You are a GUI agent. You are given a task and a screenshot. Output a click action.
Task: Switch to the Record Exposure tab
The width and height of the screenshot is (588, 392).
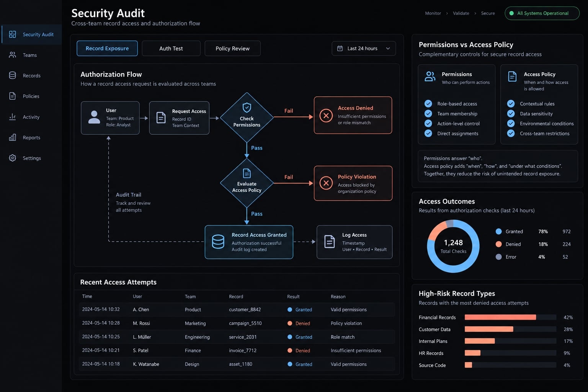[x=107, y=48]
